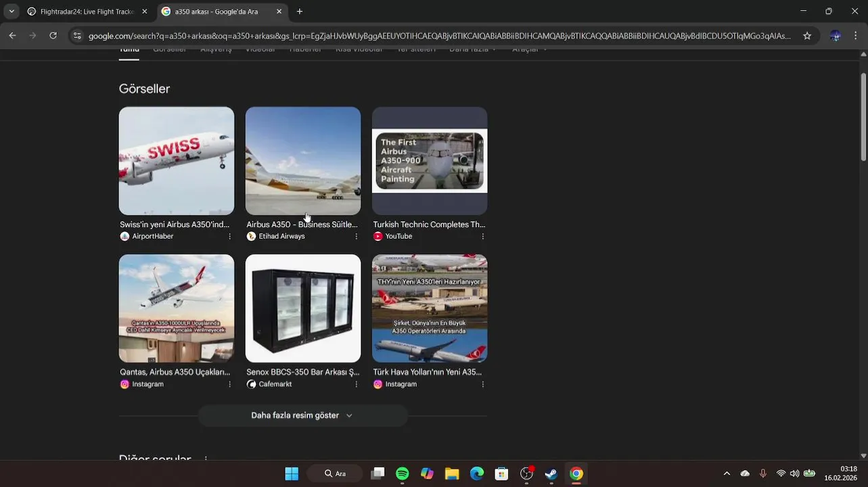
Task: Open the Qantas A350-1000ULR thumbnail
Action: (177, 308)
